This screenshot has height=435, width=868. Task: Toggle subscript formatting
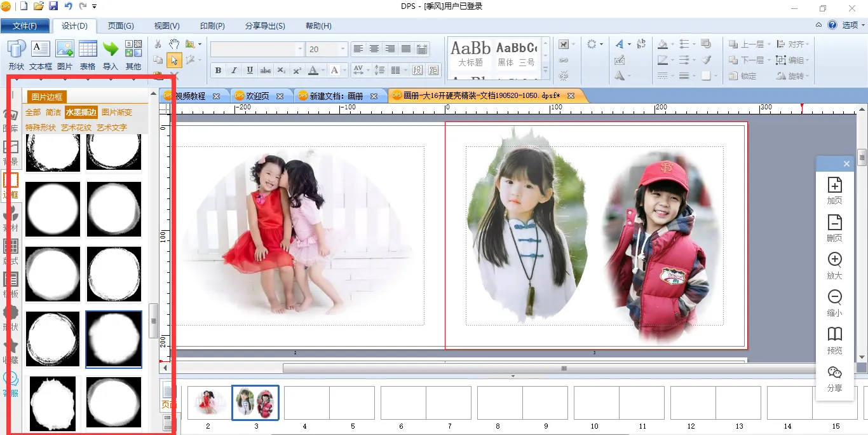coord(281,70)
